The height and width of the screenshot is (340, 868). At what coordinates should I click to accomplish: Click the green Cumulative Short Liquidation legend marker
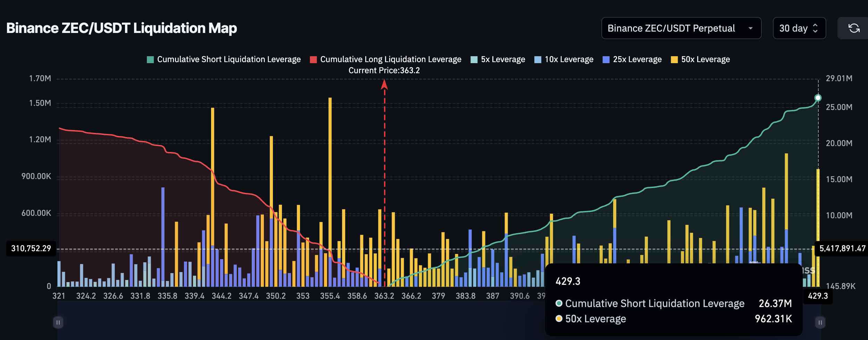(x=150, y=59)
